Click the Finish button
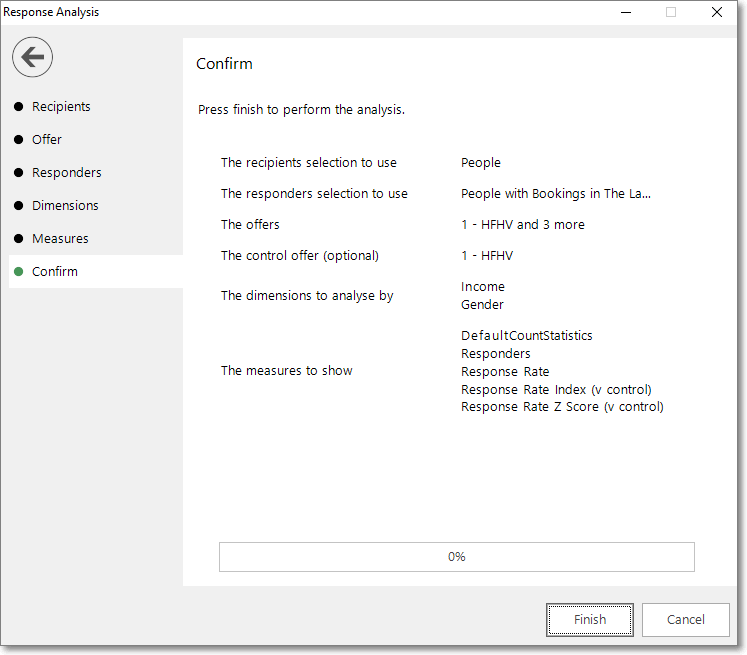 [x=590, y=620]
